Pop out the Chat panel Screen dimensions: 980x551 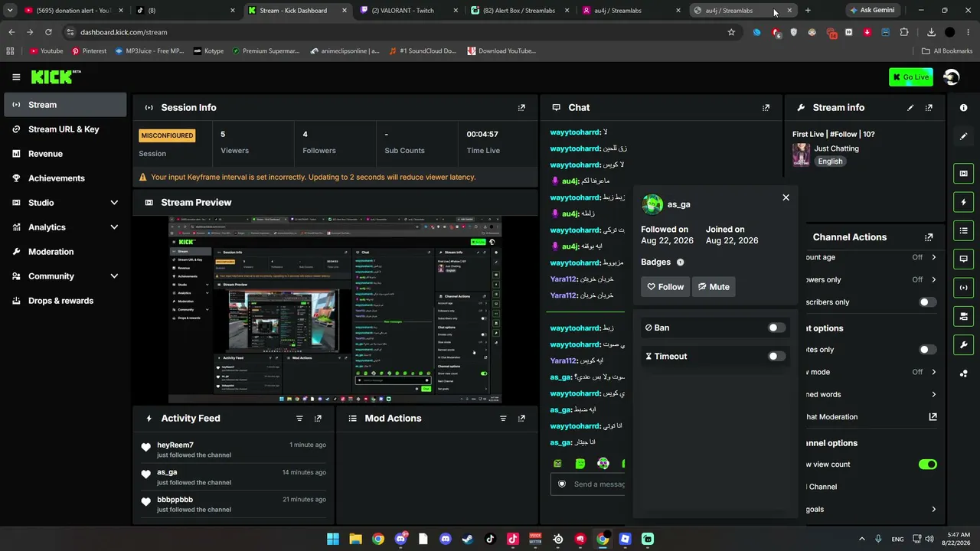[766, 108]
